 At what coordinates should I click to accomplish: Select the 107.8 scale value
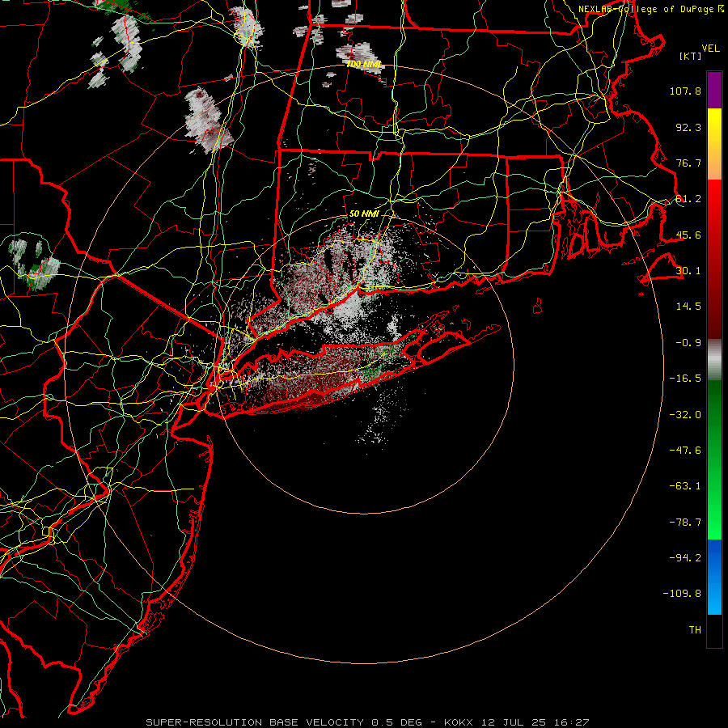[x=685, y=91]
